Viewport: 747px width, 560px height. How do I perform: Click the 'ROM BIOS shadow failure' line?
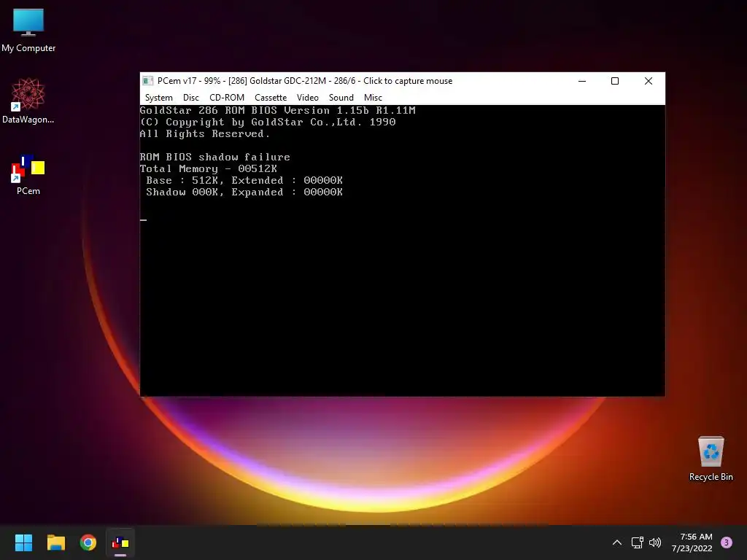point(215,157)
